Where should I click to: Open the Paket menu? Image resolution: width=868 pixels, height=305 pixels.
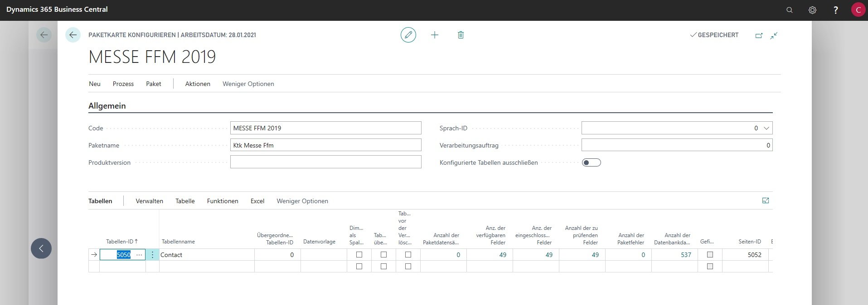coord(154,84)
